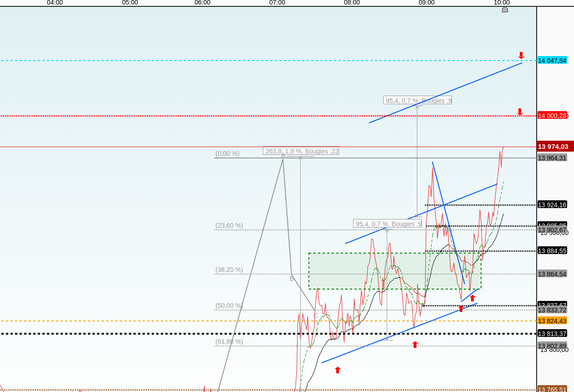Click the topmost blue trendline ending near 14 047,54
The height and width of the screenshot is (392, 574).
(446, 93)
